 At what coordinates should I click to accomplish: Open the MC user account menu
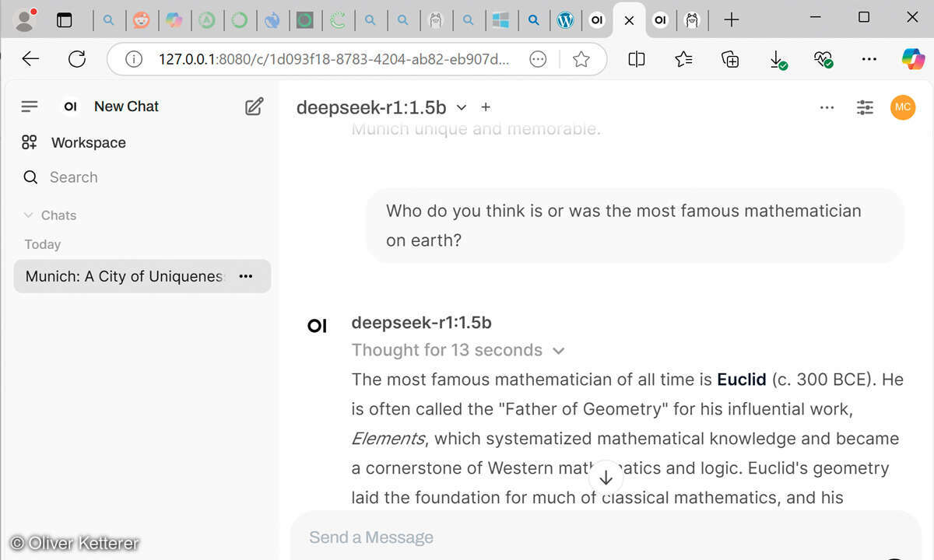tap(903, 107)
